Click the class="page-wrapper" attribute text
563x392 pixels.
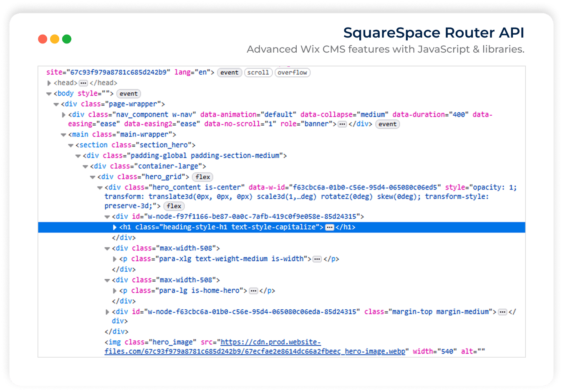[x=121, y=104]
